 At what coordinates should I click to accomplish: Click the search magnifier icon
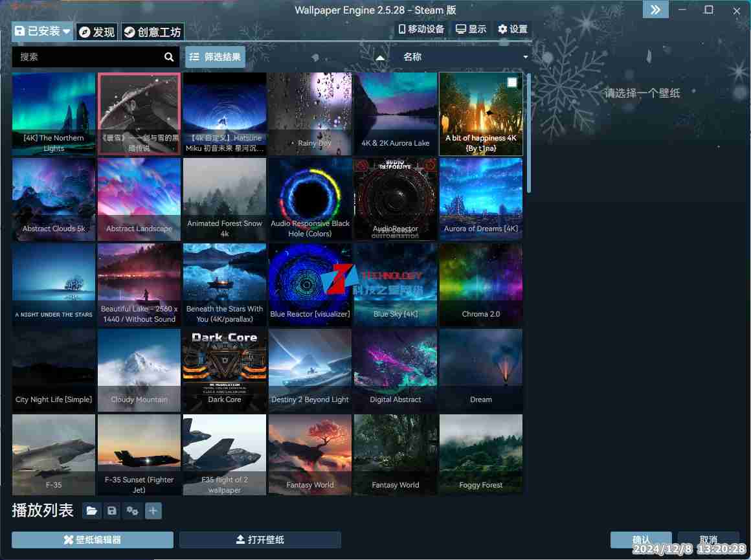(x=169, y=57)
